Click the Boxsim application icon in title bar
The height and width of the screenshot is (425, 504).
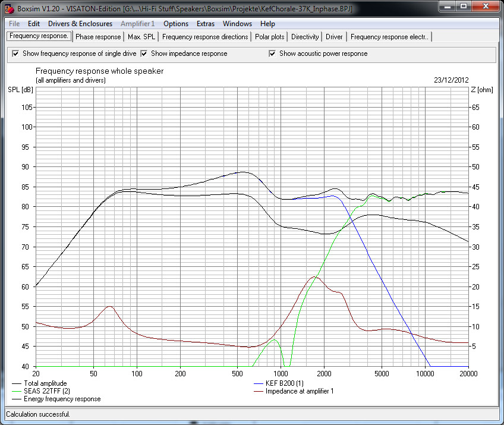point(10,9)
